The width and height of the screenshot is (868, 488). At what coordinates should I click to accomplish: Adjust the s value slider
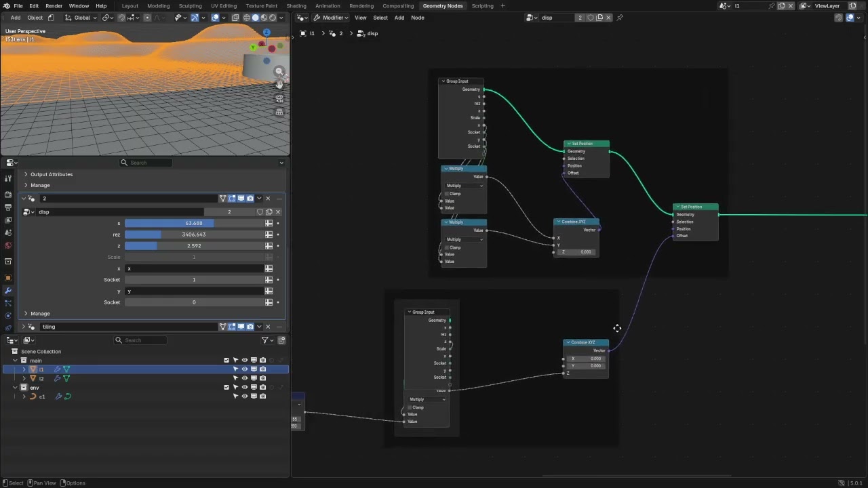pyautogui.click(x=193, y=223)
